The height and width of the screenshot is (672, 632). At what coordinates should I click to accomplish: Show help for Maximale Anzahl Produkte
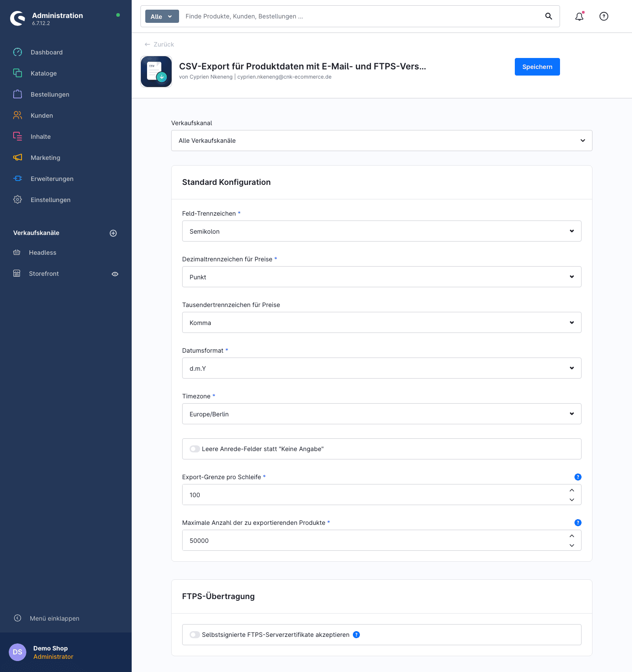pos(578,523)
